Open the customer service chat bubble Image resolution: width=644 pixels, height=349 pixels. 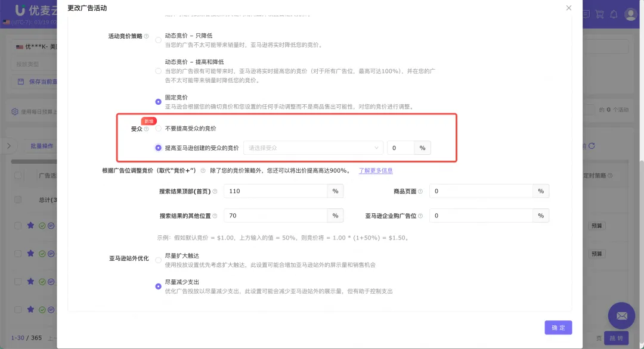click(x=621, y=316)
